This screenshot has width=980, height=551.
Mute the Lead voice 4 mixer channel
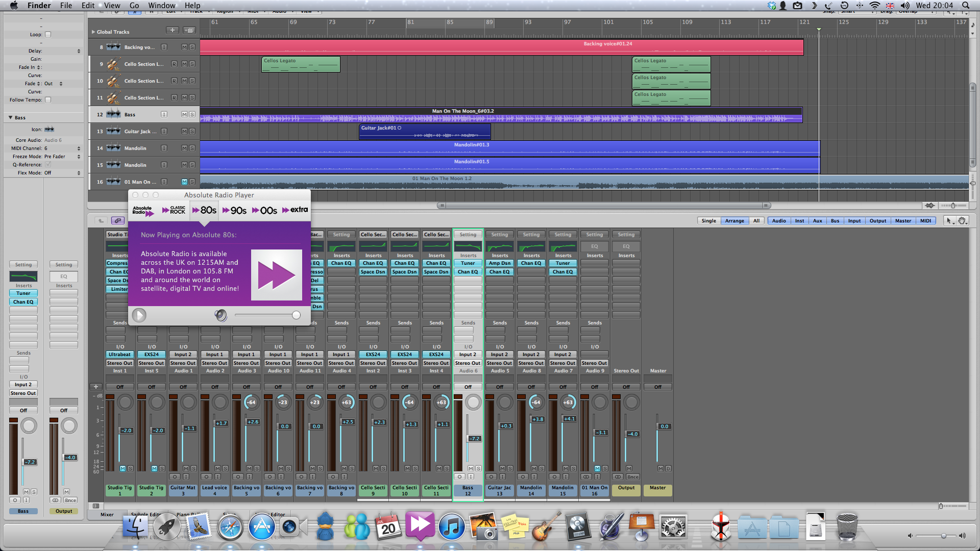(x=217, y=468)
